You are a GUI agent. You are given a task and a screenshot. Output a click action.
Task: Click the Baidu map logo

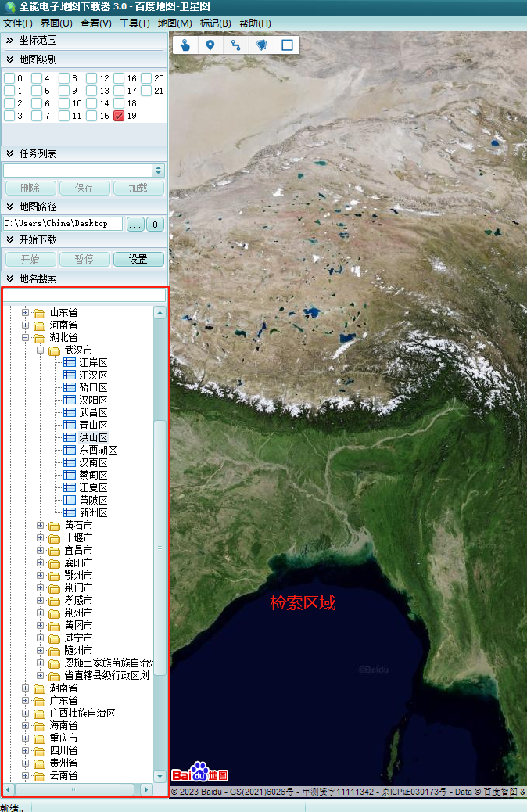200,773
